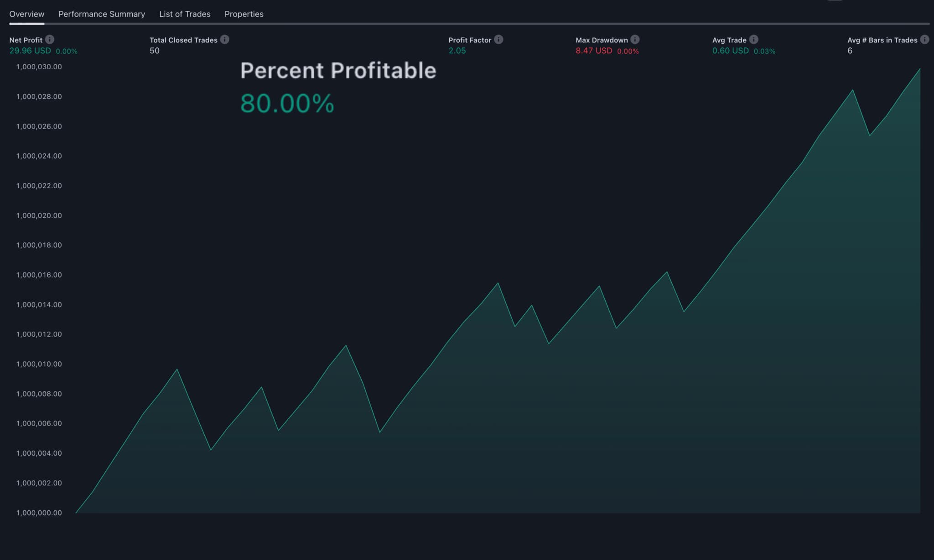Switch to the Properties tab
This screenshot has height=560, width=934.
point(244,14)
